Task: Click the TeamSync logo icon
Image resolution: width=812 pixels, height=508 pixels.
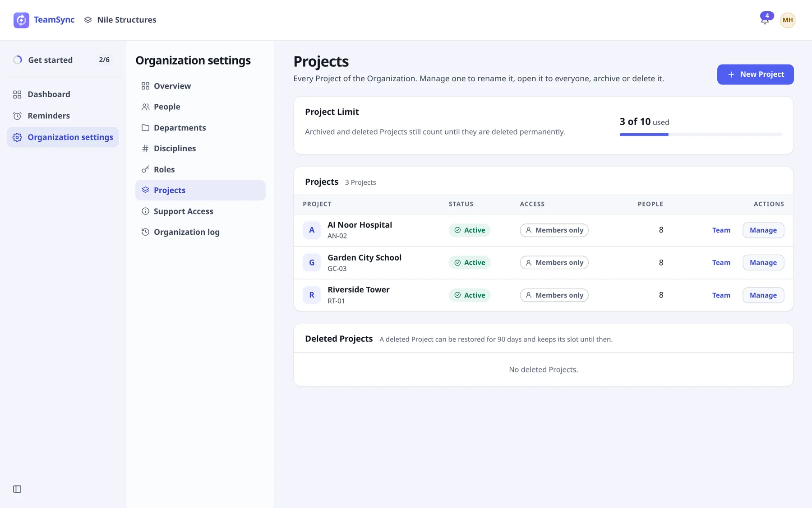Action: pos(21,20)
